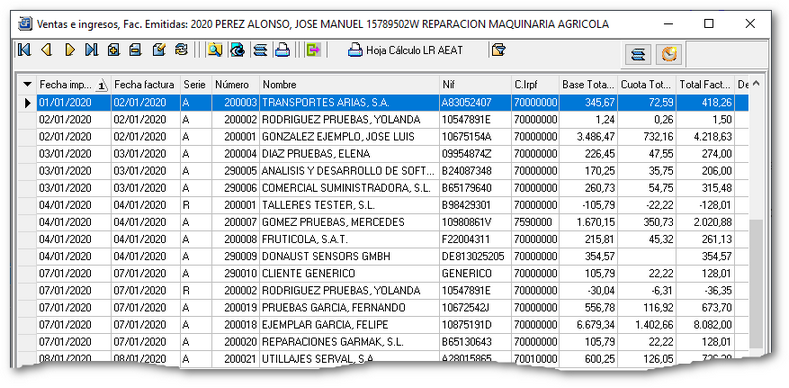Go to the previous record
This screenshot has height=388, width=789.
pyautogui.click(x=46, y=50)
